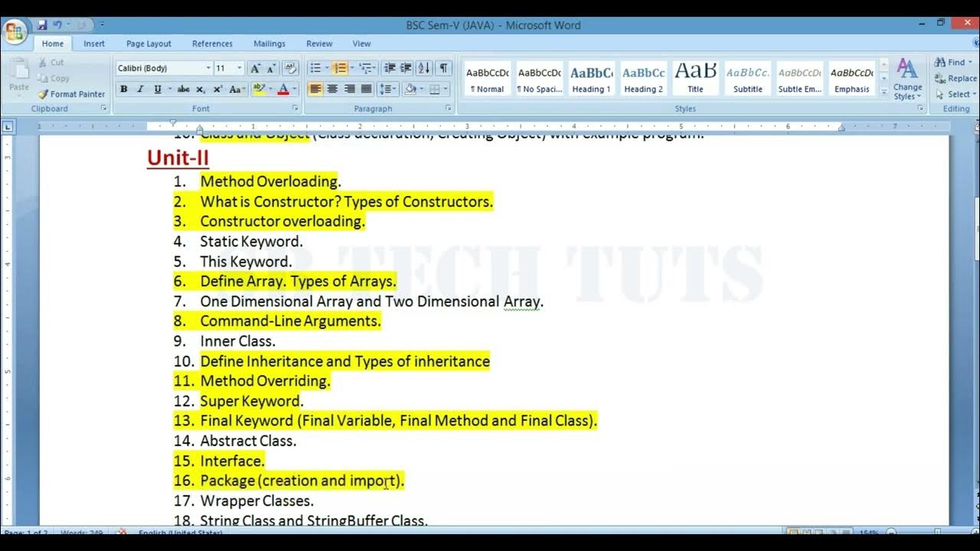Align the paragraph text right
The image size is (980, 551).
click(x=349, y=90)
